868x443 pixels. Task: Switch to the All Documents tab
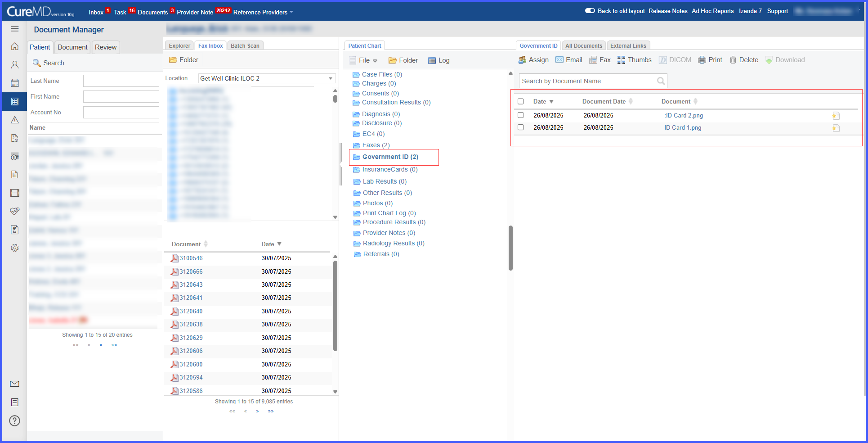[x=584, y=45]
